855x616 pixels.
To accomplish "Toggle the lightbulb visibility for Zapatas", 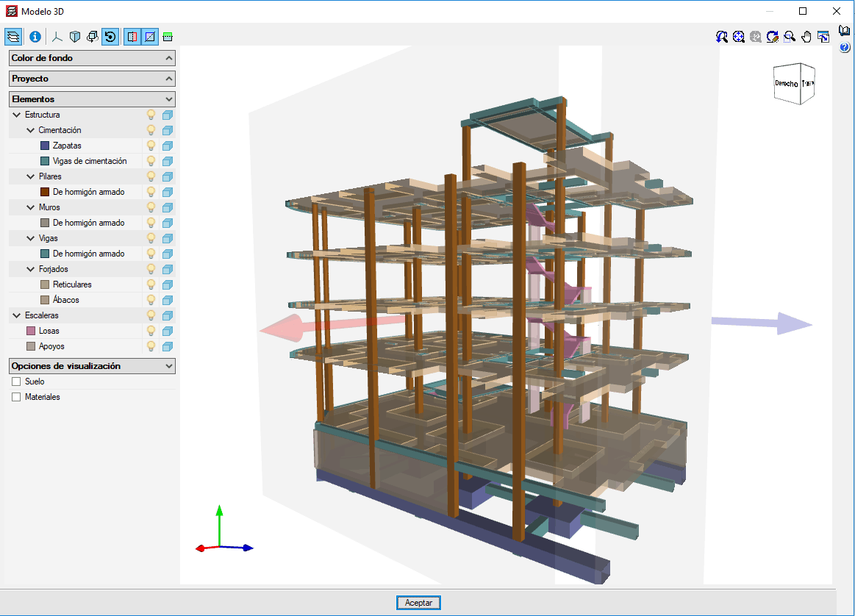I will 151,146.
